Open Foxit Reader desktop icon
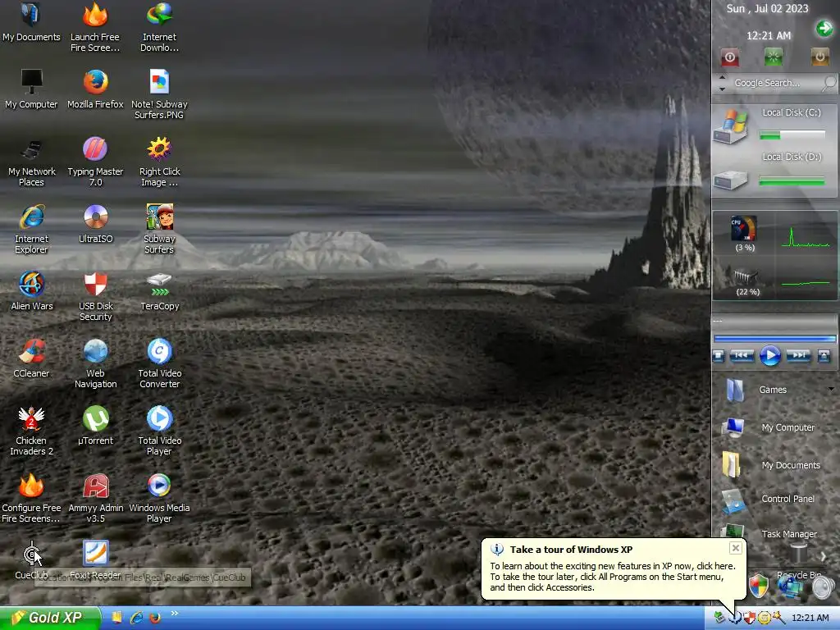The width and height of the screenshot is (840, 630). 95,559
